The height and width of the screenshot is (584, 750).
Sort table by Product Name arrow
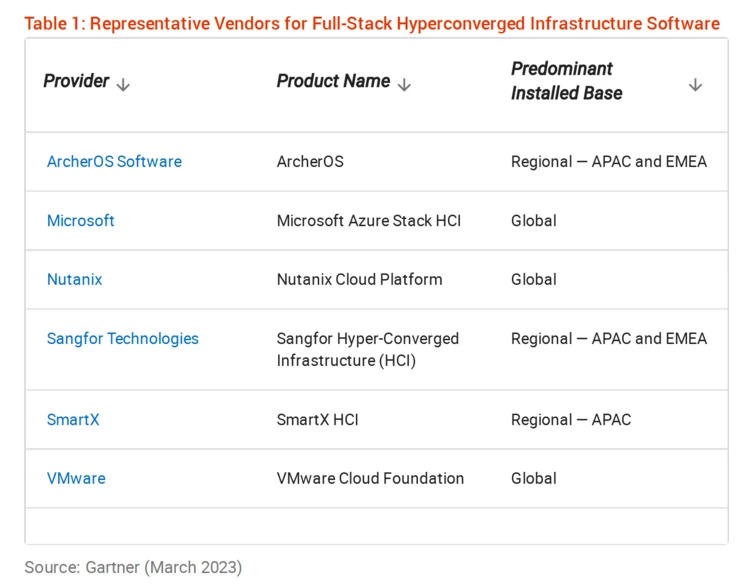point(404,85)
